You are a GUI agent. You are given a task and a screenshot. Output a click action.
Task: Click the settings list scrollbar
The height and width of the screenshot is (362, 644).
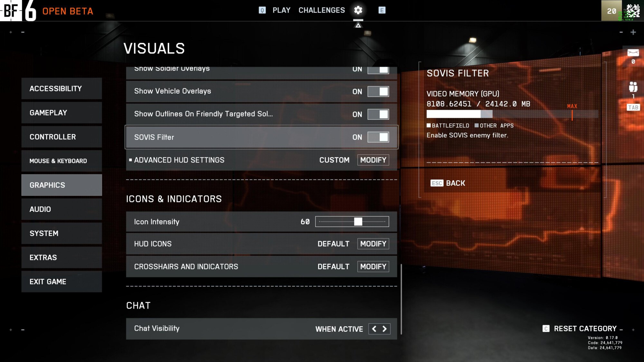point(401,299)
